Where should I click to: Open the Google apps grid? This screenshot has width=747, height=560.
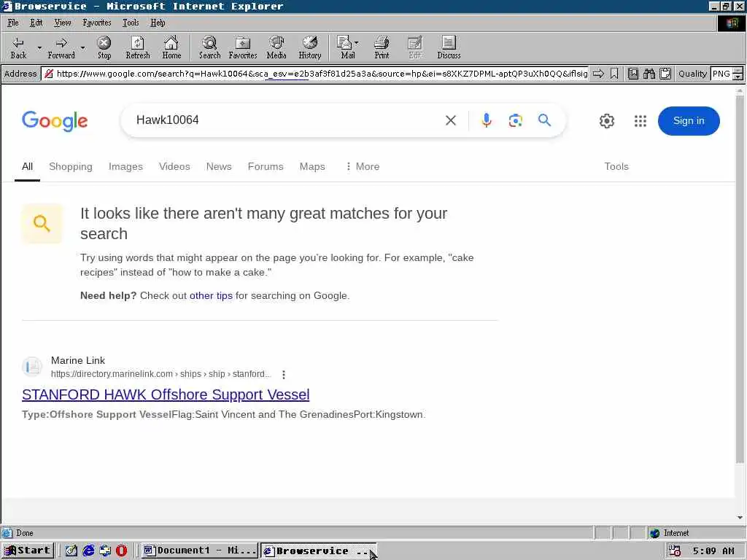(640, 121)
